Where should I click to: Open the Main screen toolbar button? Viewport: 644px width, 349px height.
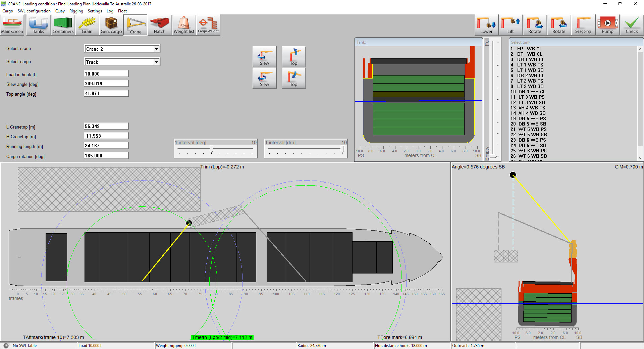tap(12, 25)
